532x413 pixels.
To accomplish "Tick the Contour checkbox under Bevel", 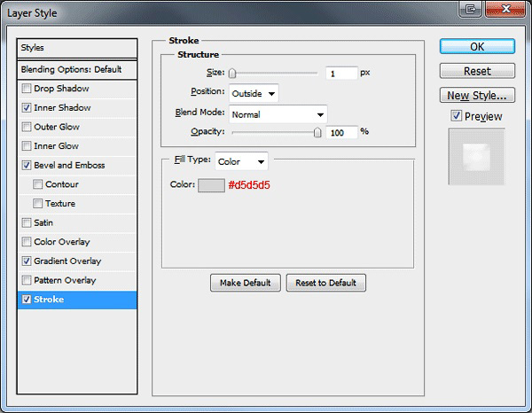I will click(x=37, y=184).
